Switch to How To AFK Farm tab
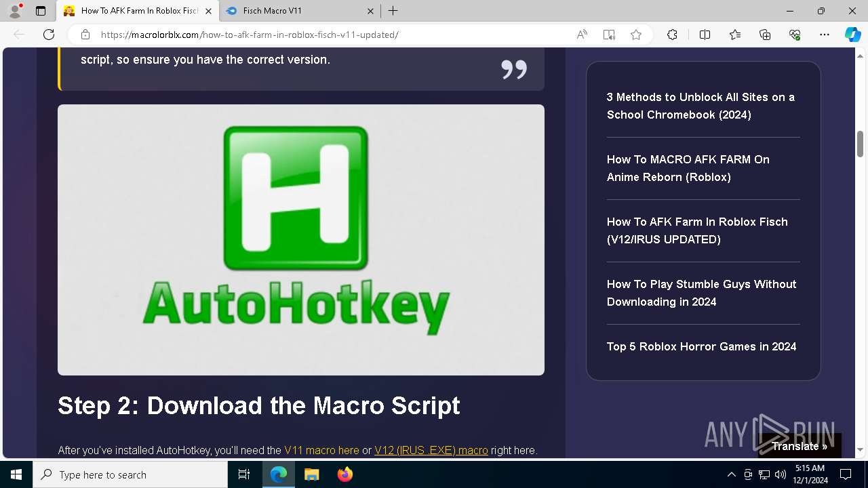Viewport: 868px width, 488px height. (x=138, y=11)
